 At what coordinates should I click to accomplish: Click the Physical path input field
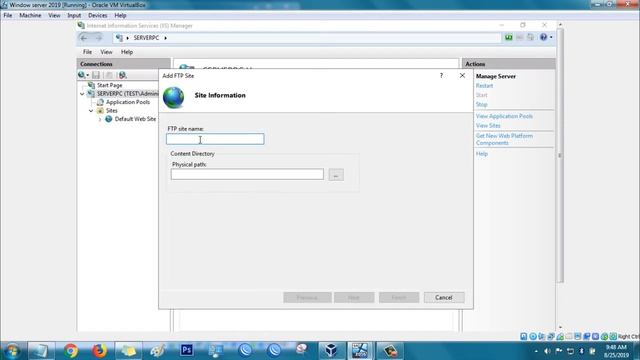coord(247,174)
